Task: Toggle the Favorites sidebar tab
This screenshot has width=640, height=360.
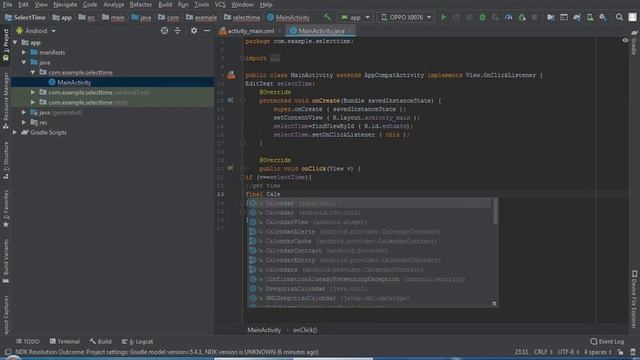Action: [6, 209]
